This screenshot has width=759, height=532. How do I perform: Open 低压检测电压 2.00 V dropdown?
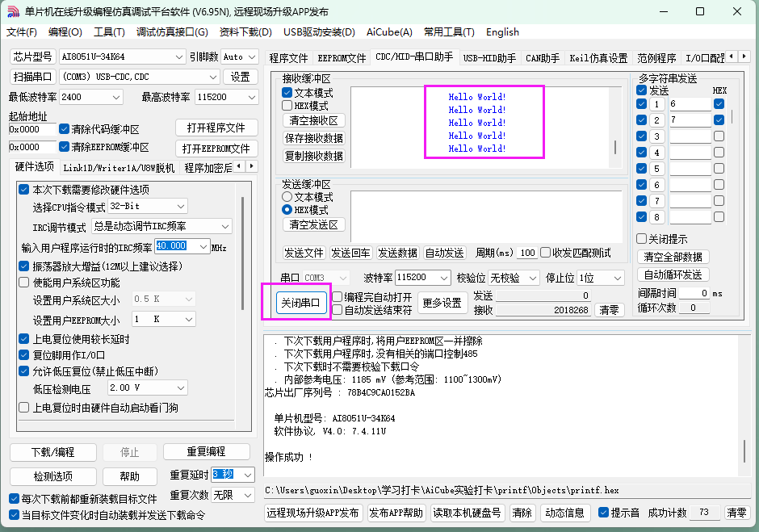click(147, 387)
